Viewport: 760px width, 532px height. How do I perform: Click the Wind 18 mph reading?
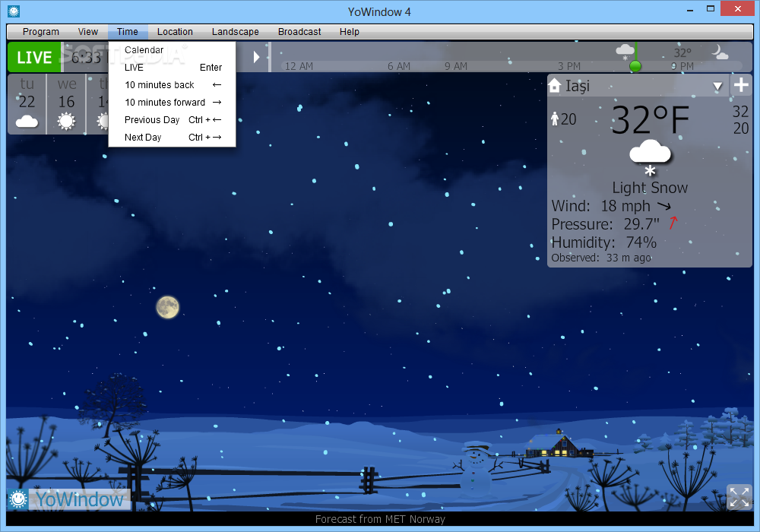601,206
